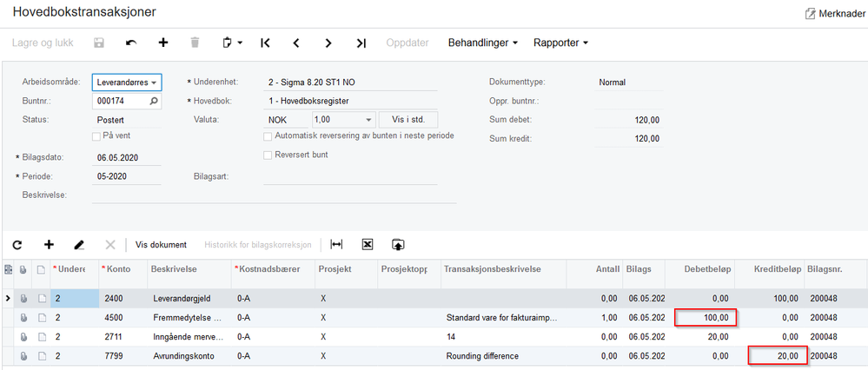
Task: Go to next record arrow
Action: (328, 43)
